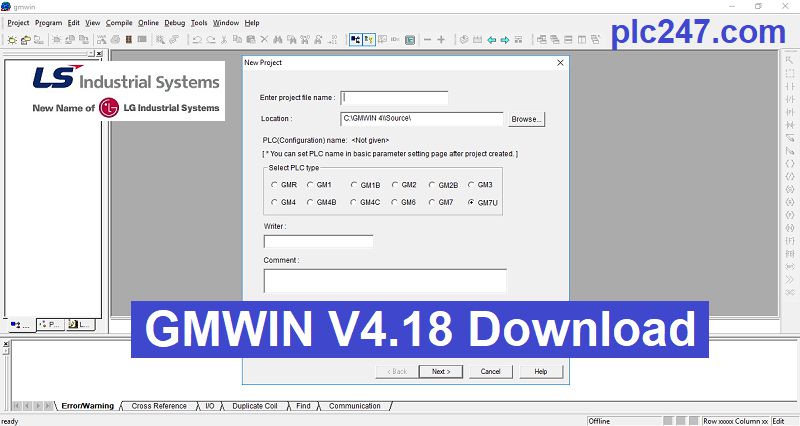This screenshot has height=426, width=800.
Task: Open the Online menu
Action: coord(148,23)
